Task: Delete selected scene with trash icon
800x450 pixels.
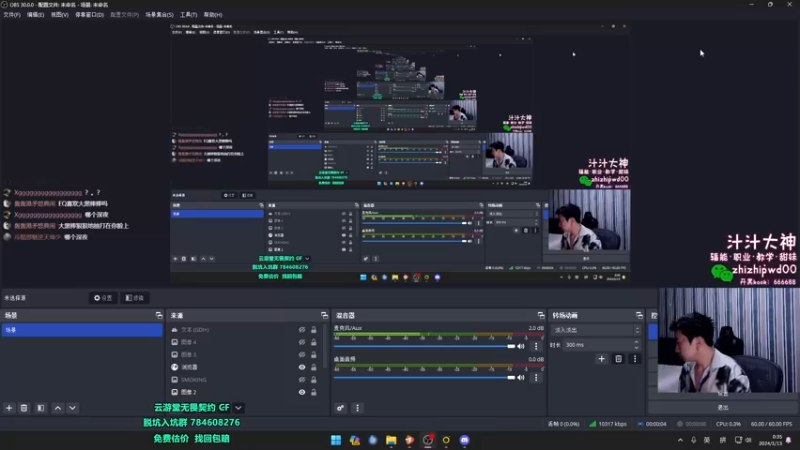Action: (x=24, y=408)
